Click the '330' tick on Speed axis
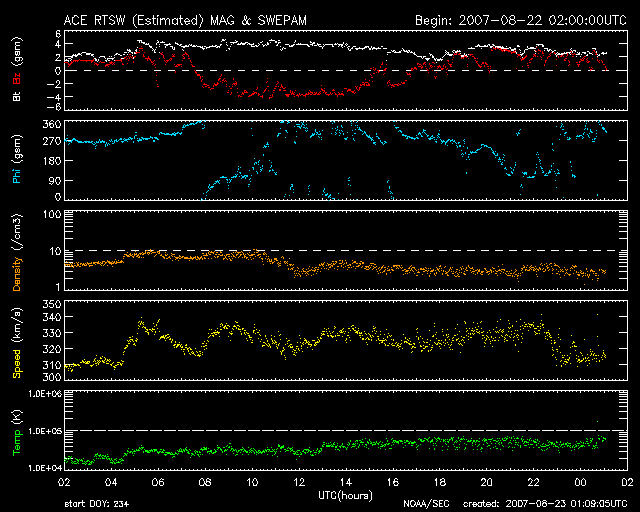 pos(52,333)
